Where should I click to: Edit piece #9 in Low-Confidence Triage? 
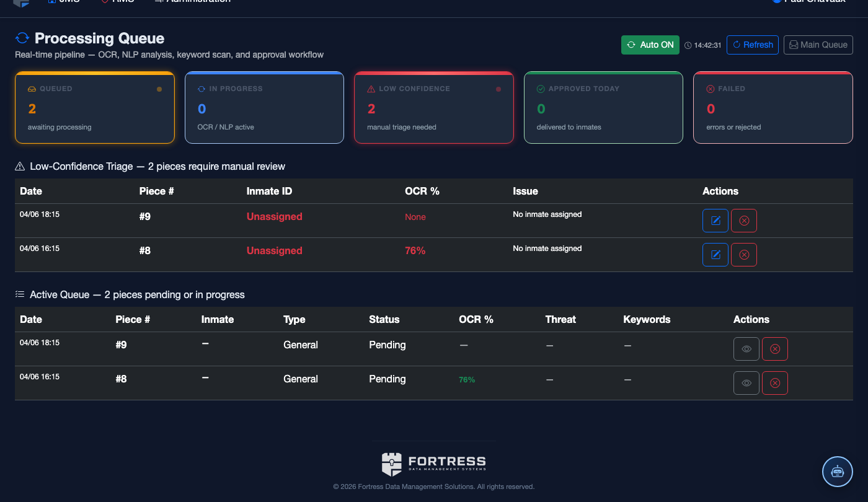(x=715, y=221)
